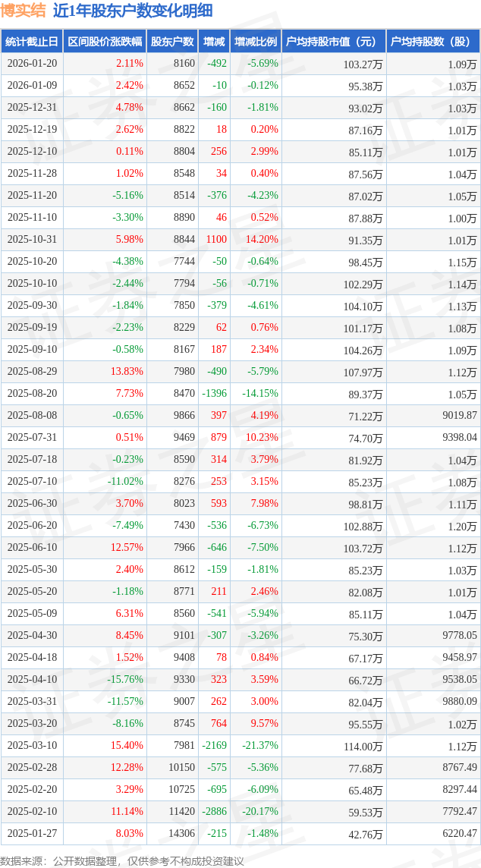Sort by 统计截止日 column header
Viewport: 481px width, 868px height.
click(32, 42)
